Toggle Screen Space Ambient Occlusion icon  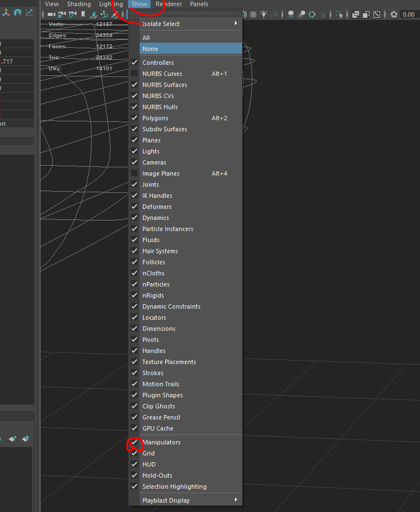[x=291, y=14]
